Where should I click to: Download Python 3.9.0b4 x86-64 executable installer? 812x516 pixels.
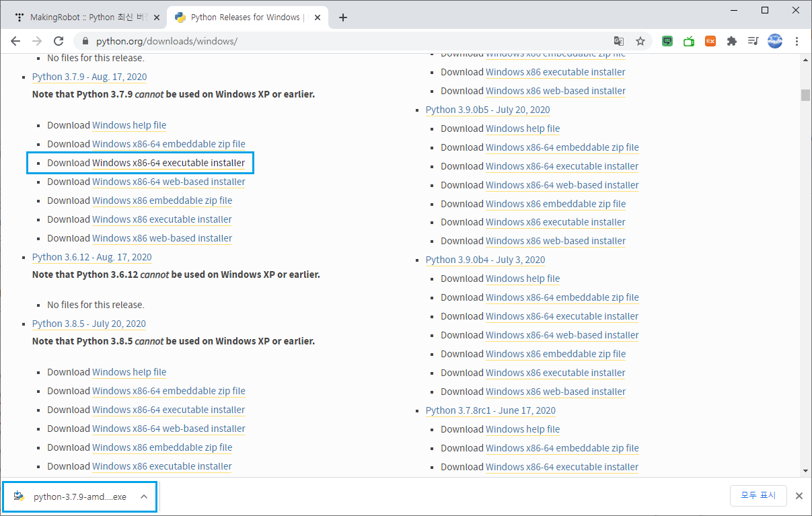click(562, 316)
